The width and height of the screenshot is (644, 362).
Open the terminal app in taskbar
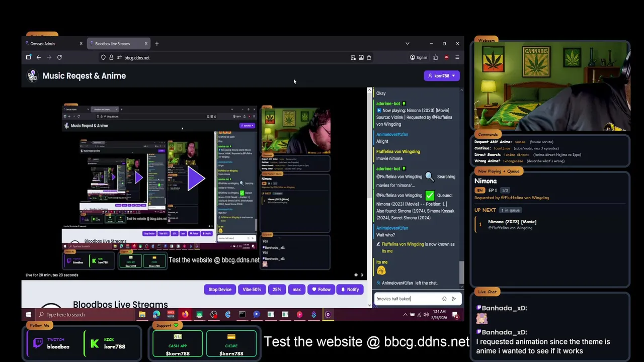[242, 315]
